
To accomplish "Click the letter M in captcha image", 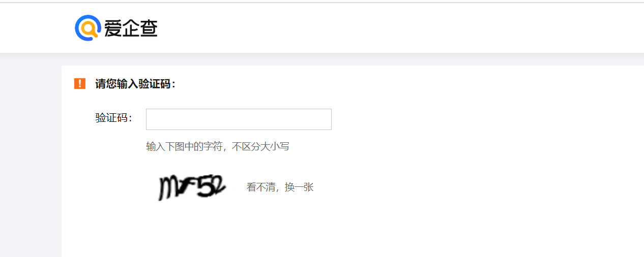I will (x=168, y=188).
